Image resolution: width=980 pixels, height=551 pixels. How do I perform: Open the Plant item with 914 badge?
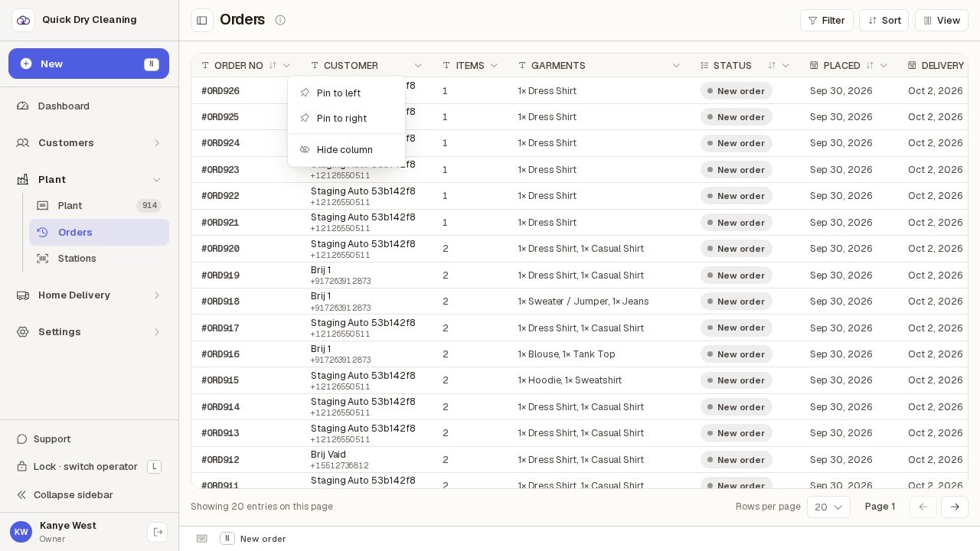[x=99, y=206]
